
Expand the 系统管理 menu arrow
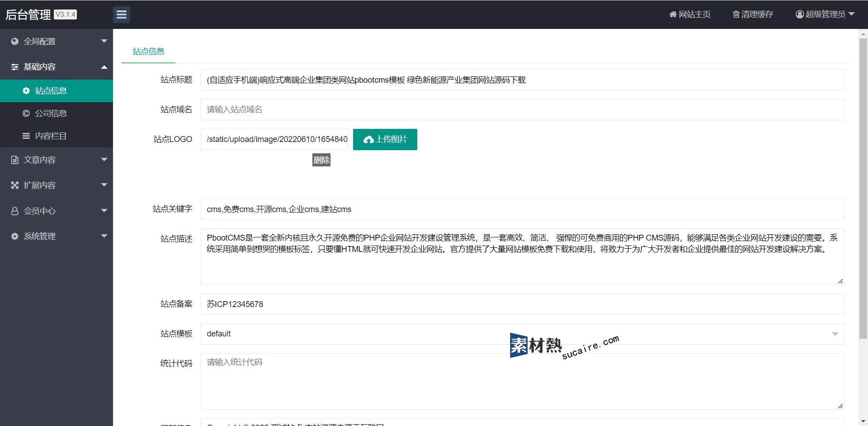point(104,236)
